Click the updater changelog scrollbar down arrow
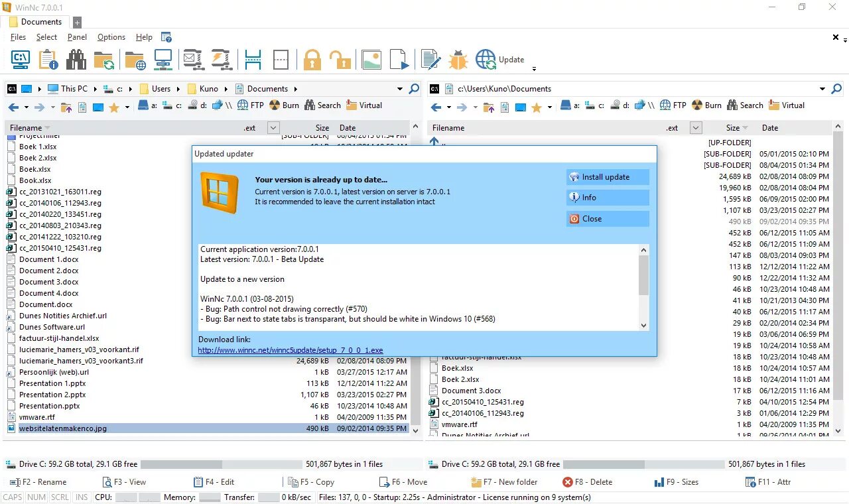Viewport: 849px width, 504px height. pos(643,326)
